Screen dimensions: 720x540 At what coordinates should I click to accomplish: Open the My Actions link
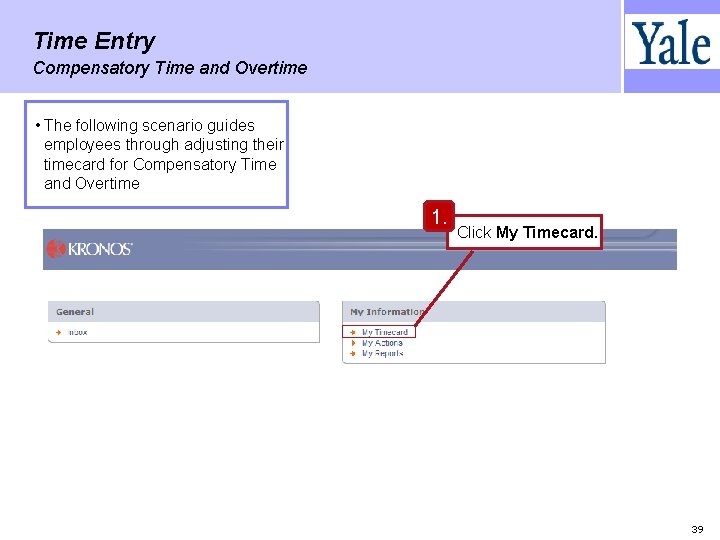point(382,343)
